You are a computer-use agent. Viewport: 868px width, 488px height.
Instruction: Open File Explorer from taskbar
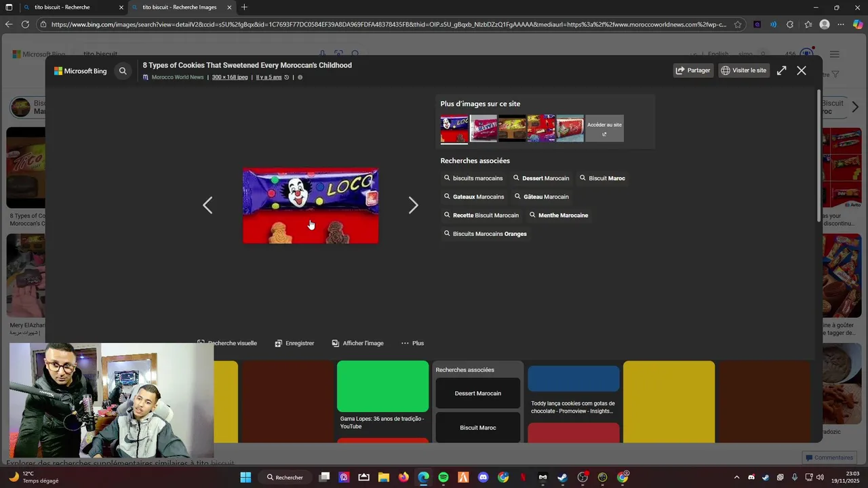click(384, 477)
